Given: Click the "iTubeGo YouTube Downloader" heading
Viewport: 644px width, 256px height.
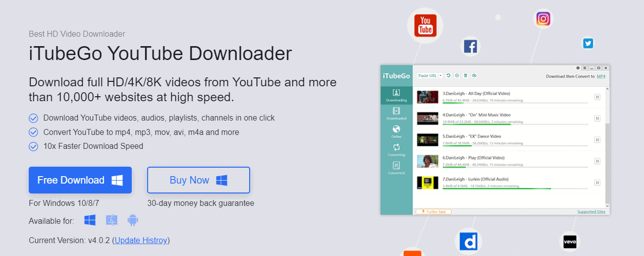Looking at the screenshot, I should pyautogui.click(x=161, y=54).
